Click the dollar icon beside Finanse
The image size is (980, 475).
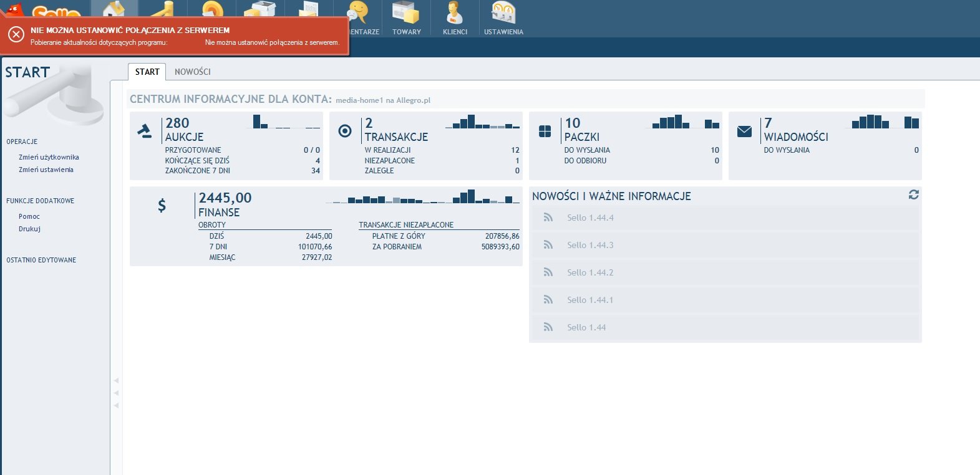(162, 205)
